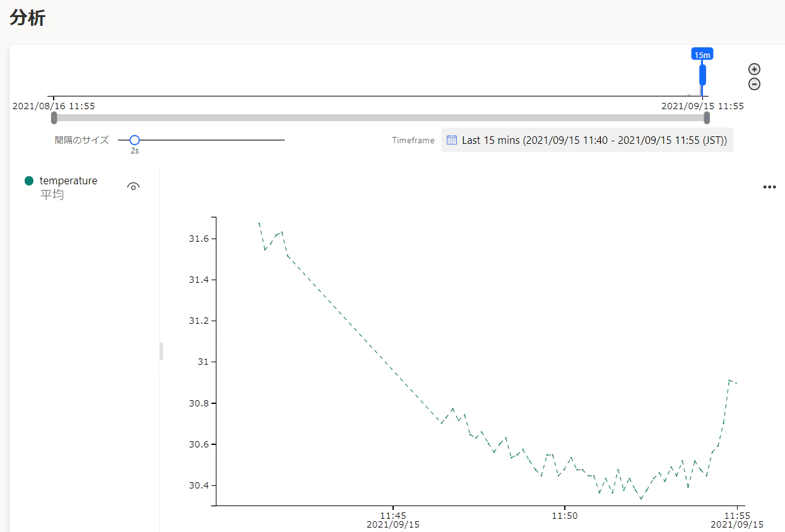Click the left gray handle of availability bar
The image size is (785, 532).
pos(54,118)
